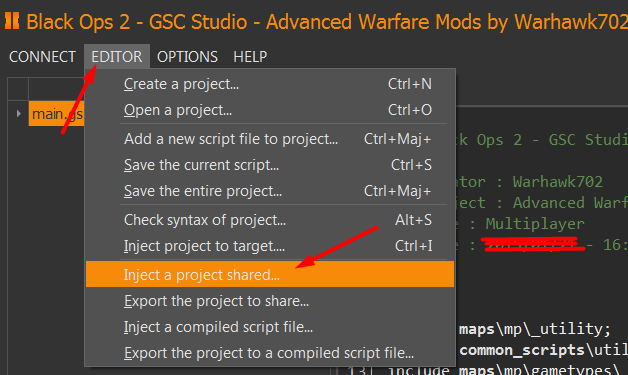Image resolution: width=628 pixels, height=375 pixels.
Task: Open the HELP menu
Action: [x=250, y=56]
